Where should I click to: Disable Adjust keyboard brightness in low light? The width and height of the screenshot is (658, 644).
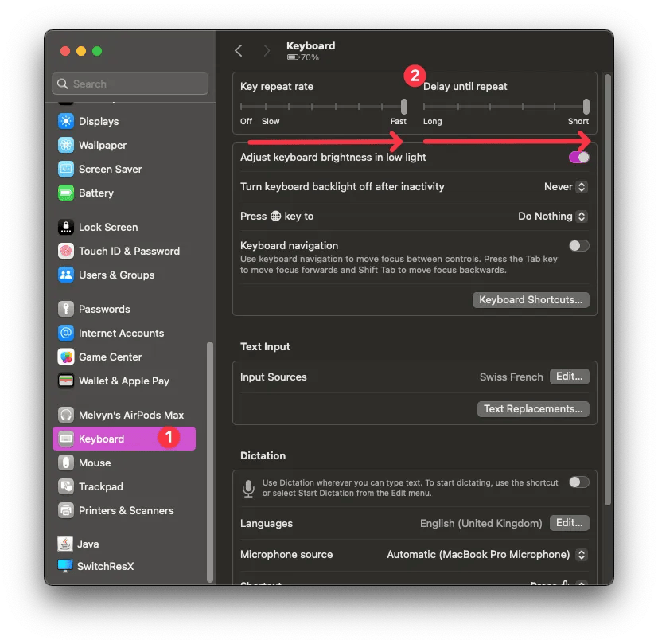coord(578,158)
